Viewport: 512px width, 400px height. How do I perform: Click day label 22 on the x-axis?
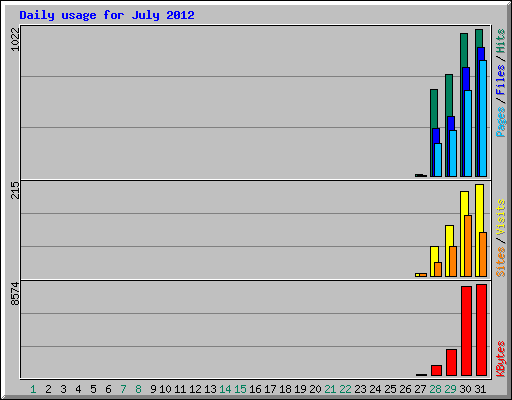(345, 389)
